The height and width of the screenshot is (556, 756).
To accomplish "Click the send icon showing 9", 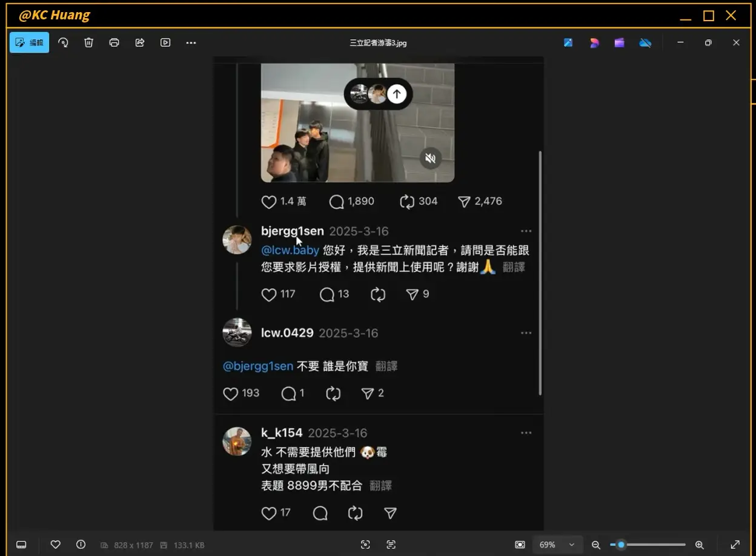I will pyautogui.click(x=412, y=294).
